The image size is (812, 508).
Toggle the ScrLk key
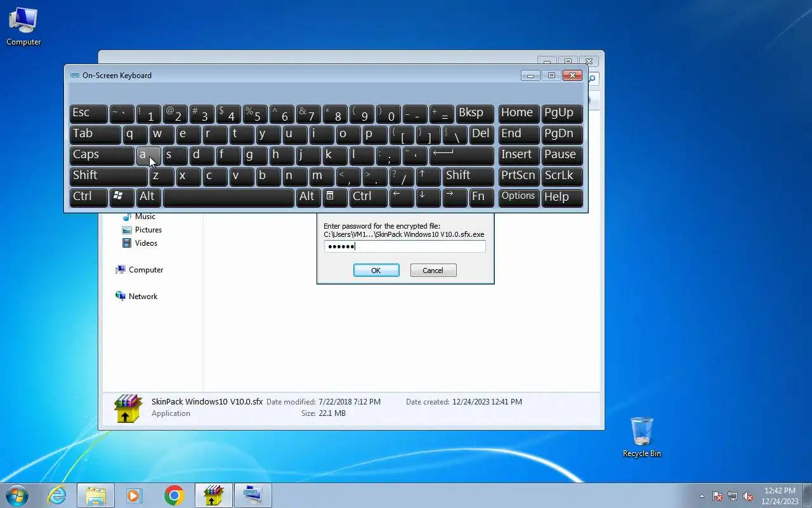(562, 177)
